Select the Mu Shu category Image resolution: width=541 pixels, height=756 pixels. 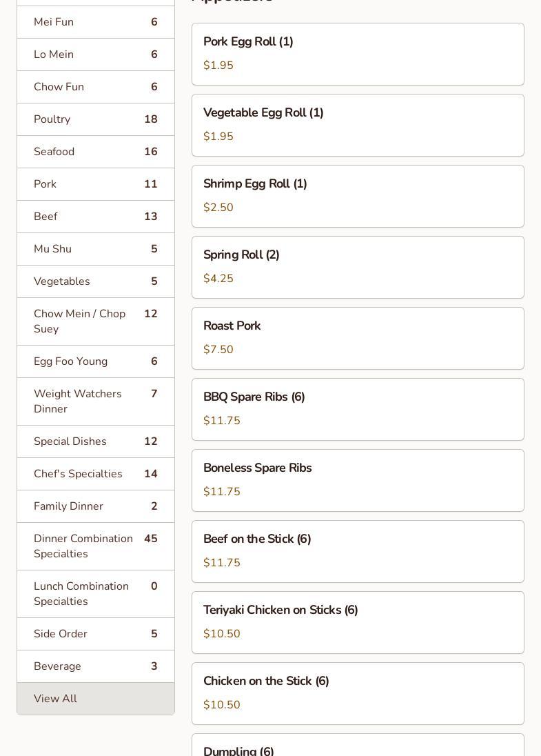pyautogui.click(x=95, y=249)
